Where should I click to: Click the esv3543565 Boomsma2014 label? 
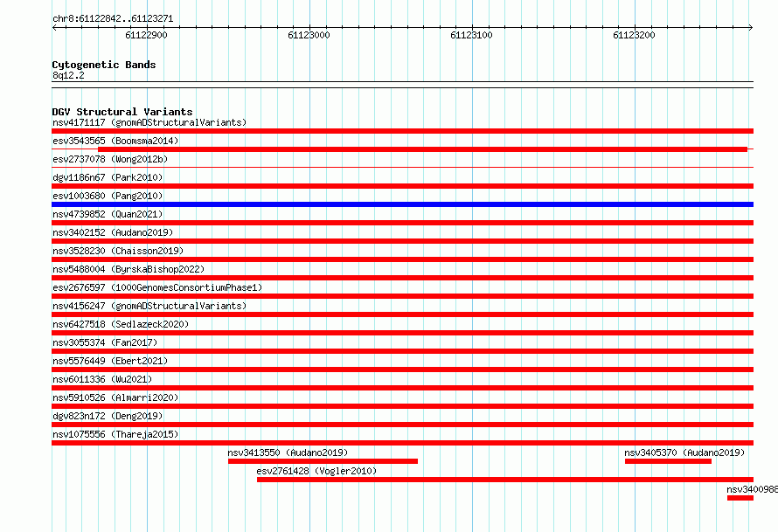(x=115, y=141)
